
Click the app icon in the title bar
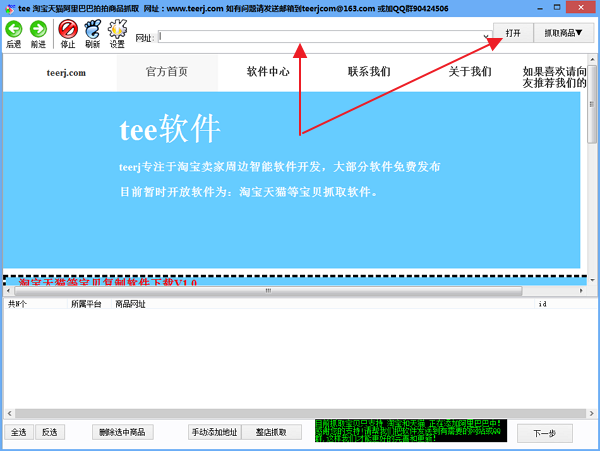pos(10,8)
